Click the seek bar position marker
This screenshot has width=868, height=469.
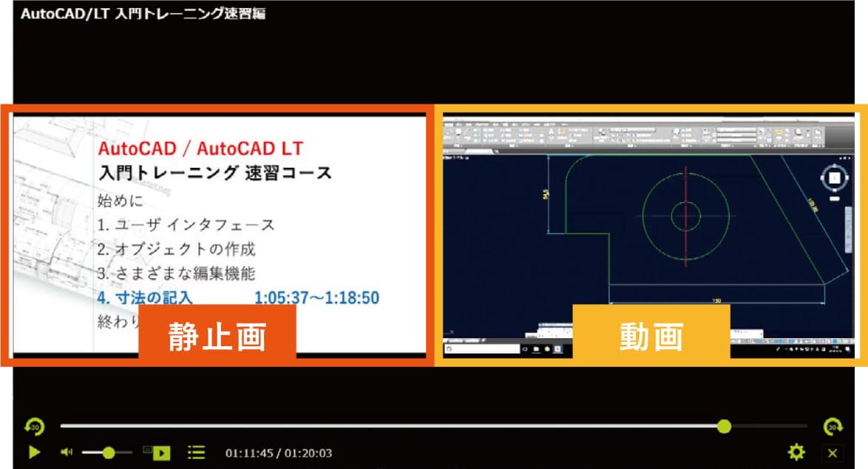pyautogui.click(x=725, y=427)
